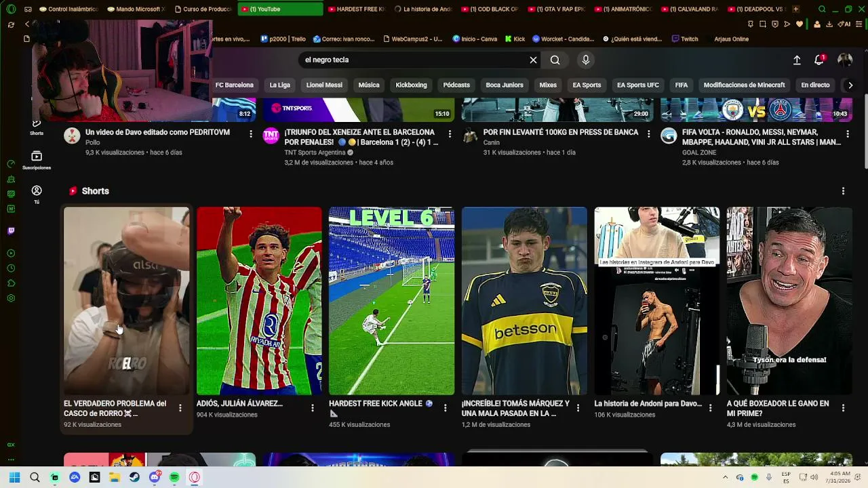This screenshot has height=488, width=868.
Task: Open the Windows Start menu
Action: tap(15, 477)
